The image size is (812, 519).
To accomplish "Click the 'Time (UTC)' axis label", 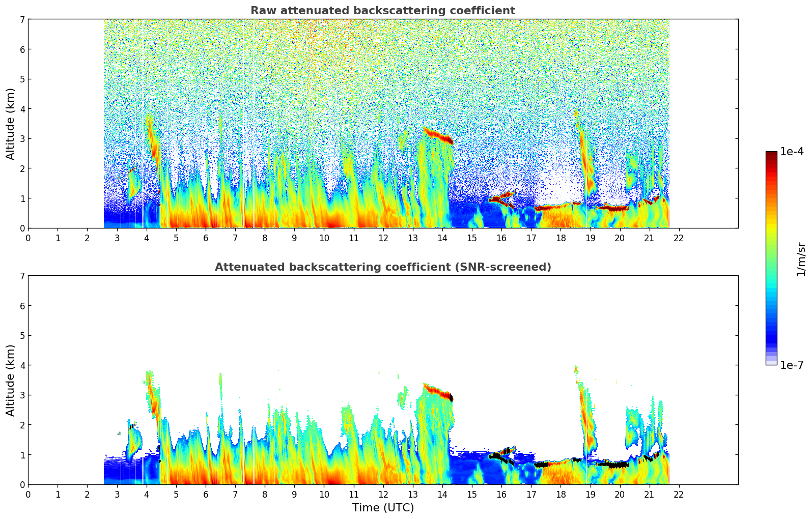I will point(383,507).
